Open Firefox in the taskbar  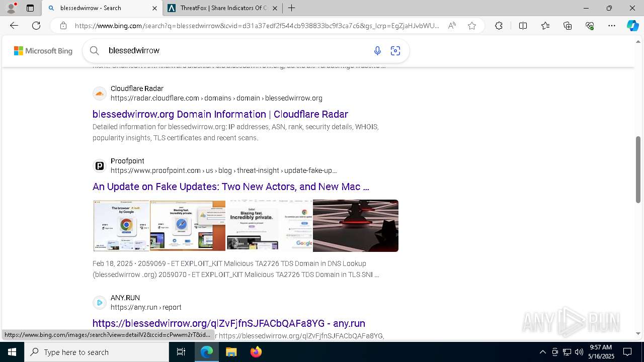tap(256, 352)
